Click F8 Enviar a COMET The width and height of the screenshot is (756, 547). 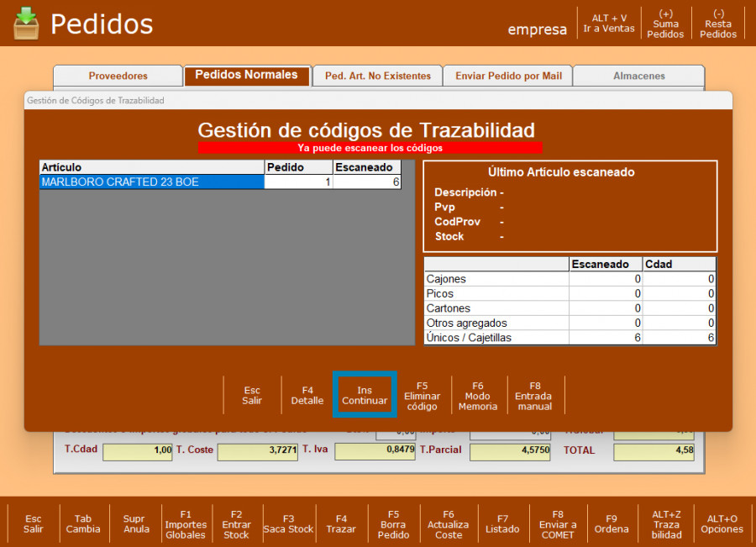pos(558,523)
